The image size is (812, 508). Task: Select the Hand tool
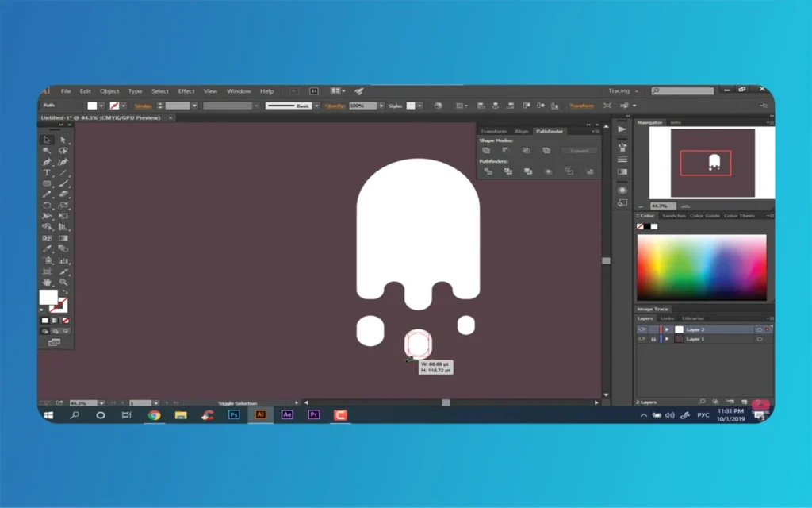47,281
